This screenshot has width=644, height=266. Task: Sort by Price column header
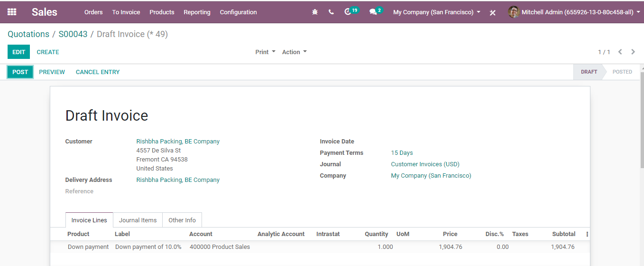(450, 234)
